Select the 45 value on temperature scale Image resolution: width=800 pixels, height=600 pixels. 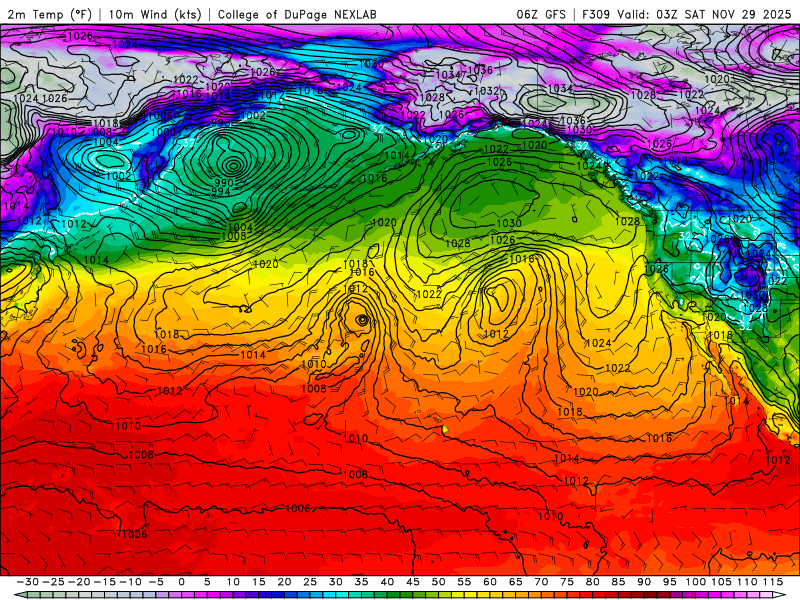pyautogui.click(x=413, y=582)
